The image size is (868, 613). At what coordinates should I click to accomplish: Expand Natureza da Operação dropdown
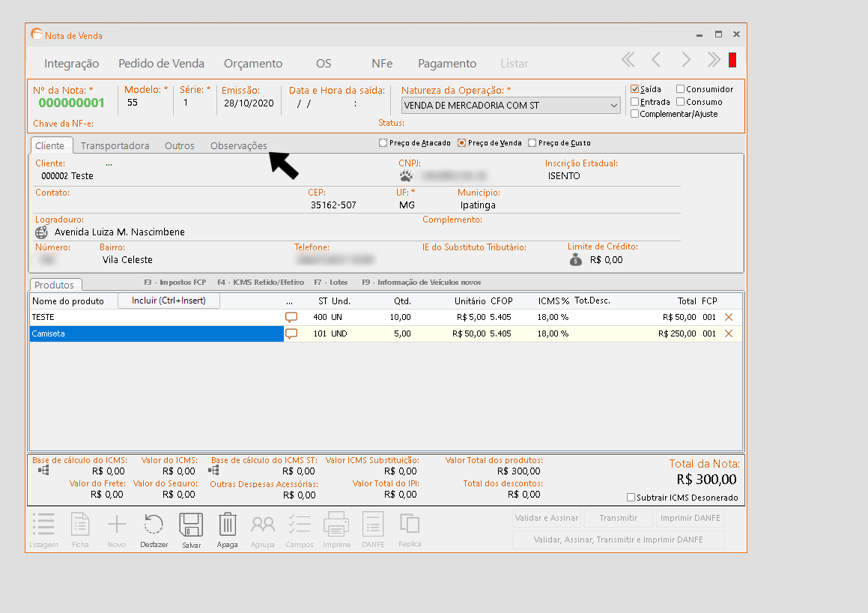coord(614,106)
